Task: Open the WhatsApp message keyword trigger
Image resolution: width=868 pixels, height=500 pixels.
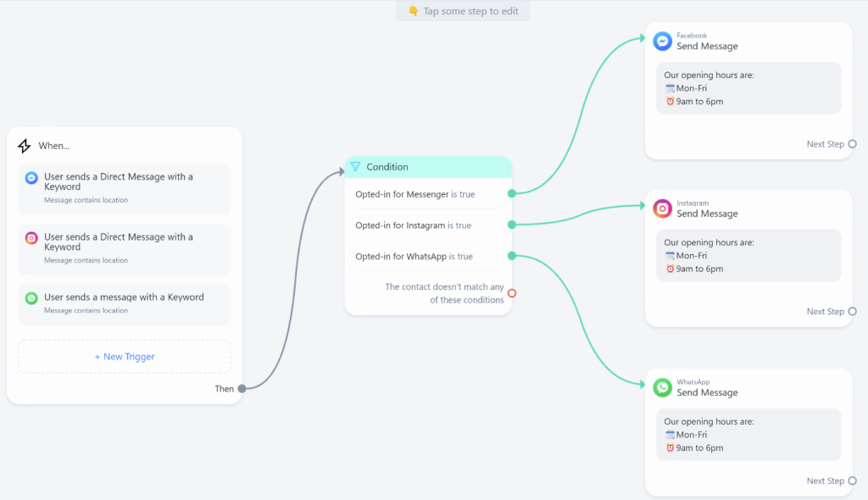Action: [x=125, y=304]
